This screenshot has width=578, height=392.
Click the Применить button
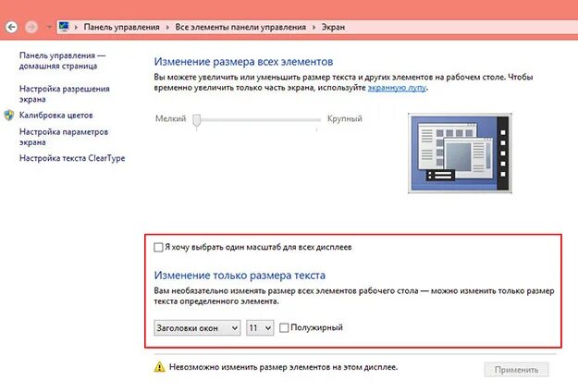pyautogui.click(x=516, y=370)
